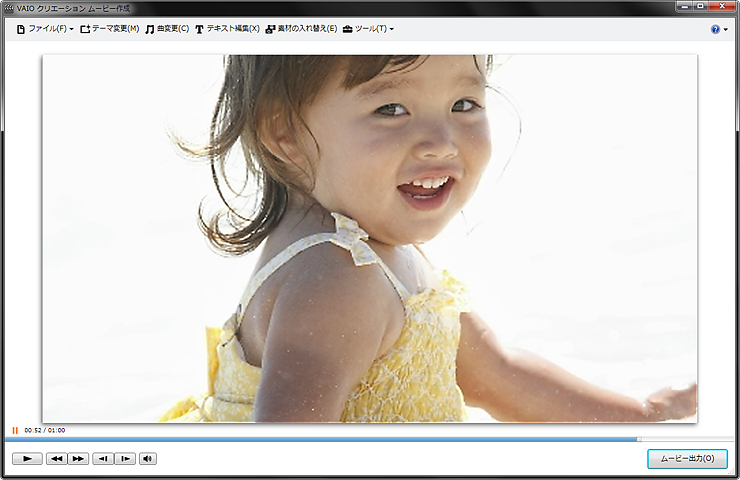The width and height of the screenshot is (740, 480).
Task: Click 素材の入れ替え(E) to swap materials
Action: click(301, 29)
